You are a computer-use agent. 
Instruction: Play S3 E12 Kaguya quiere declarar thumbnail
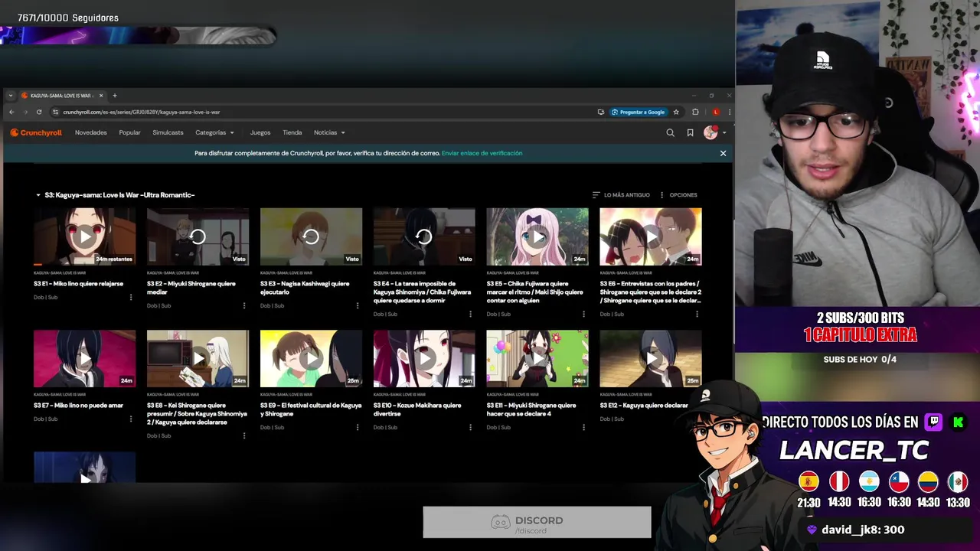coord(651,358)
